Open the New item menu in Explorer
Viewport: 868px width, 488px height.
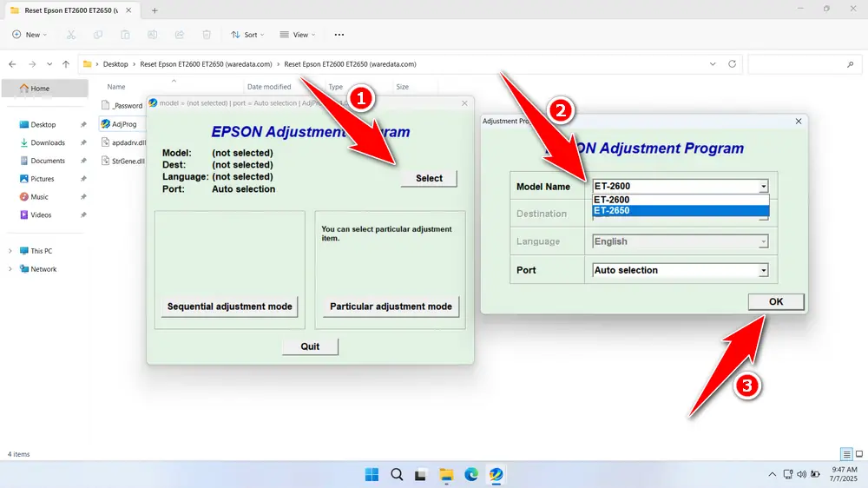30,35
